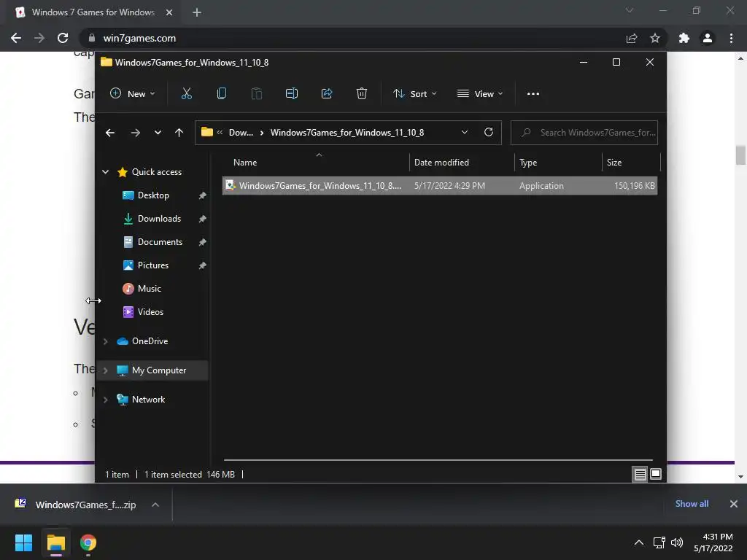
Task: Click the Explorer horizontal scrollbar
Action: coord(438,460)
